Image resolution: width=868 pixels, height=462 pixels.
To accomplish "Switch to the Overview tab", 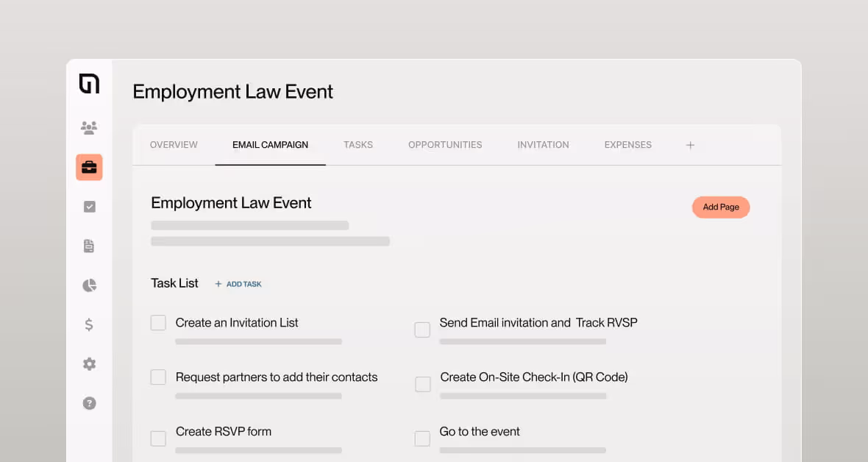I will pyautogui.click(x=174, y=145).
